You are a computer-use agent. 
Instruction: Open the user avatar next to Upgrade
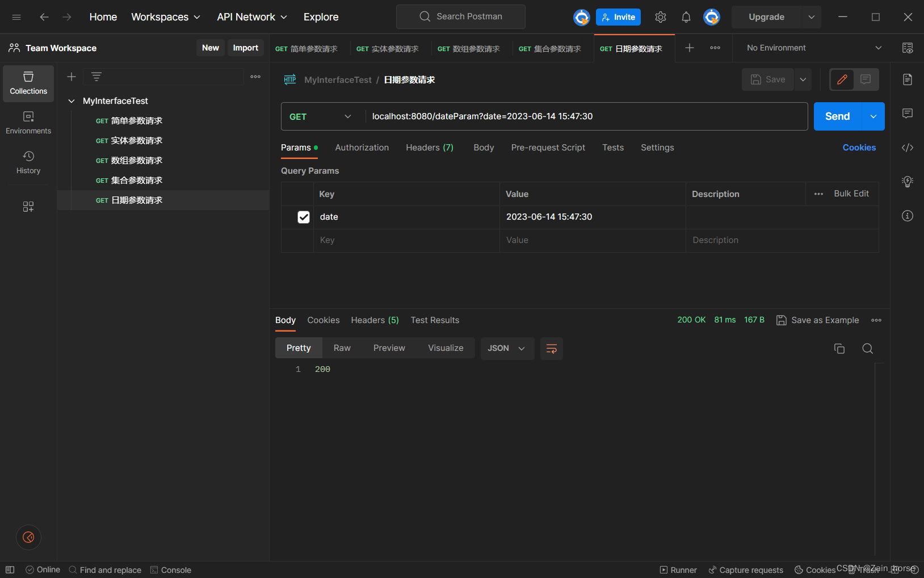coord(712,17)
